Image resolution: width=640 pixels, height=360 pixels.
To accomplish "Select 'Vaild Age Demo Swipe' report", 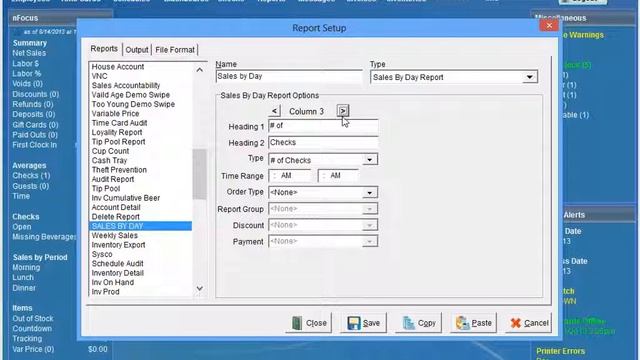I will point(131,95).
